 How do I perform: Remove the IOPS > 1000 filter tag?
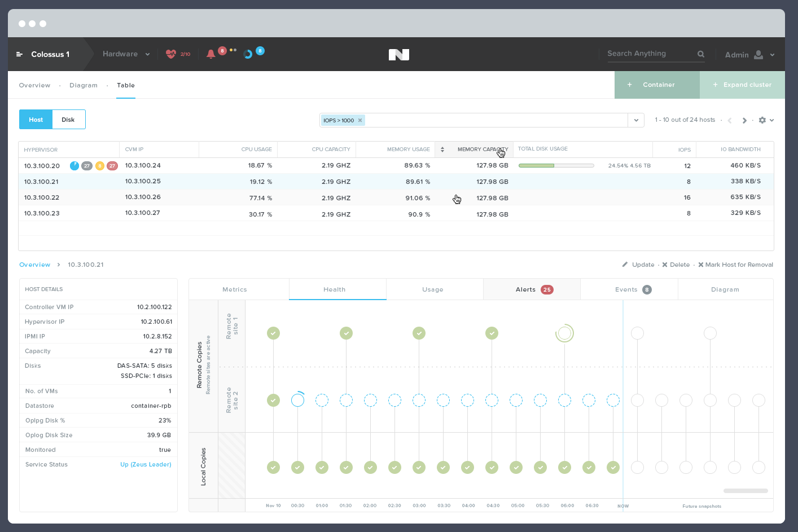click(360, 120)
